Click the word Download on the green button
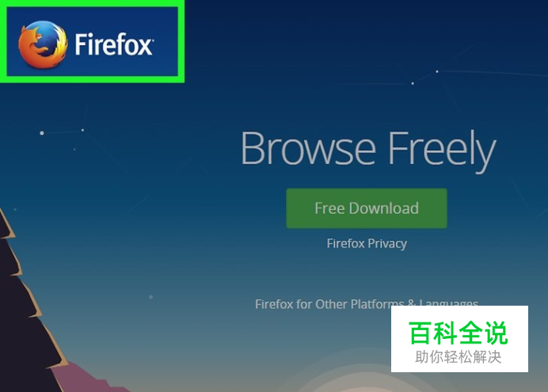 pos(384,208)
